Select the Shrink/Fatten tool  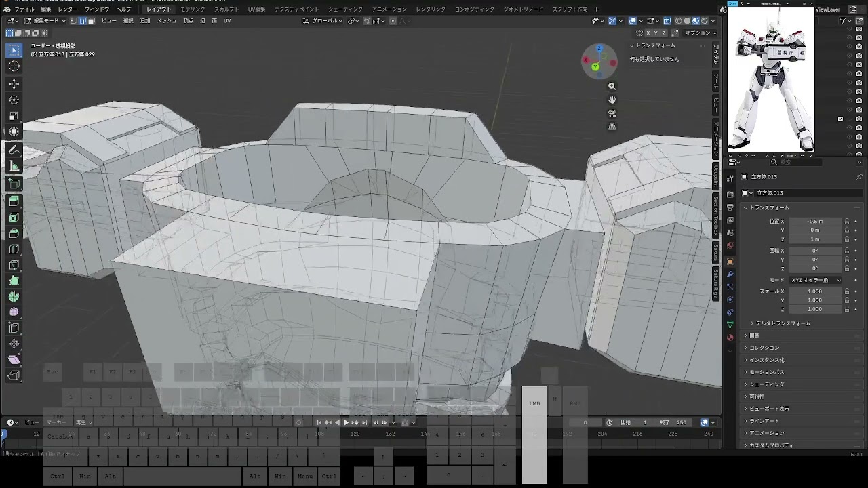[x=14, y=344]
